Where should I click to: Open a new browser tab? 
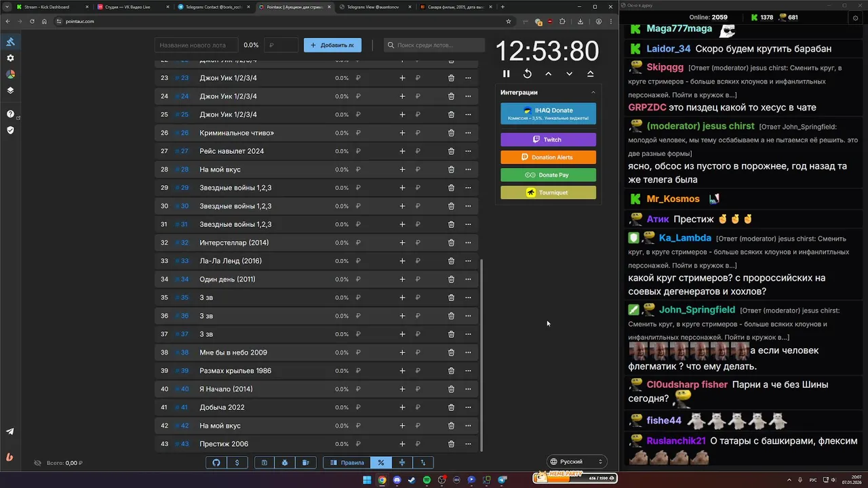(502, 7)
